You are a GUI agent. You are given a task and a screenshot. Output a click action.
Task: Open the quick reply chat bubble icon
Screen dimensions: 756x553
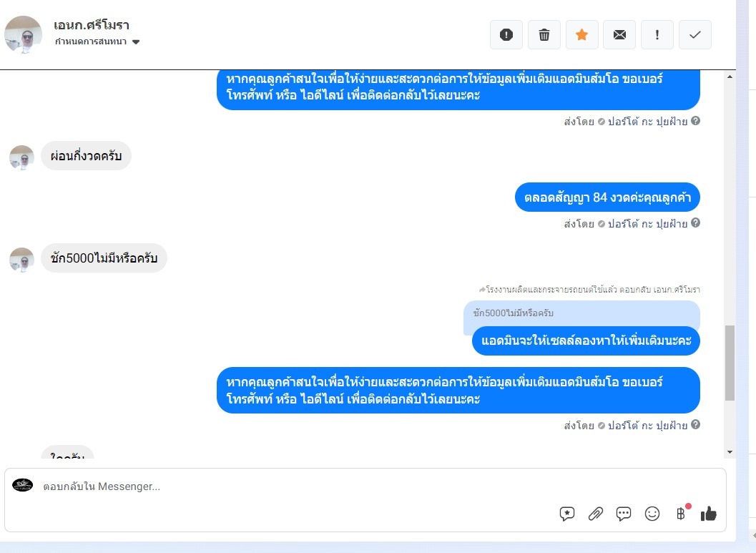pyautogui.click(x=624, y=514)
